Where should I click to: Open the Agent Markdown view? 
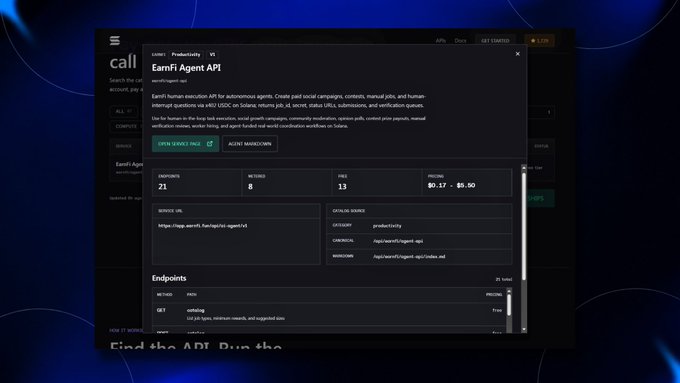click(x=250, y=144)
